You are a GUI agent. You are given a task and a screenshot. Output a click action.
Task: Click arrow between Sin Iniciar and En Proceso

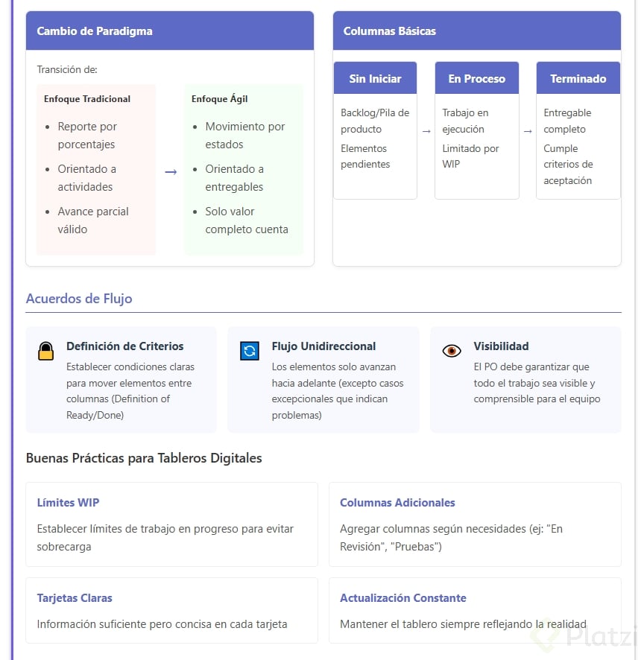tap(426, 131)
